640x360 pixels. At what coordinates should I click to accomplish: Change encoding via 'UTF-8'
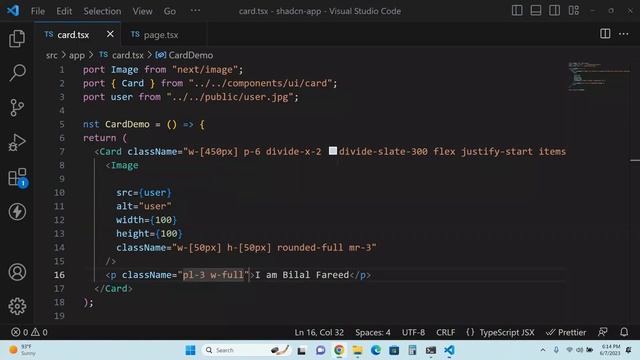(x=413, y=332)
